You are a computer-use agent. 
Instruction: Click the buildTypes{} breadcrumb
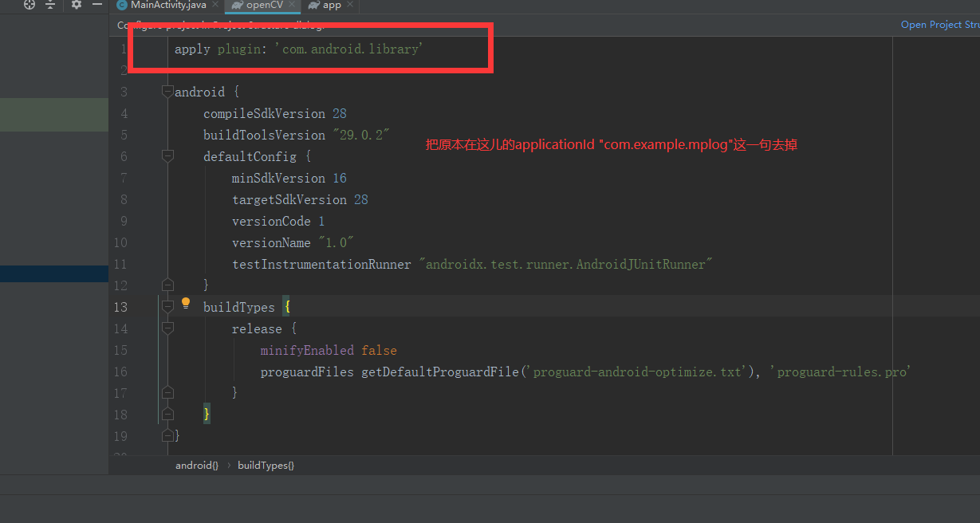pos(266,465)
